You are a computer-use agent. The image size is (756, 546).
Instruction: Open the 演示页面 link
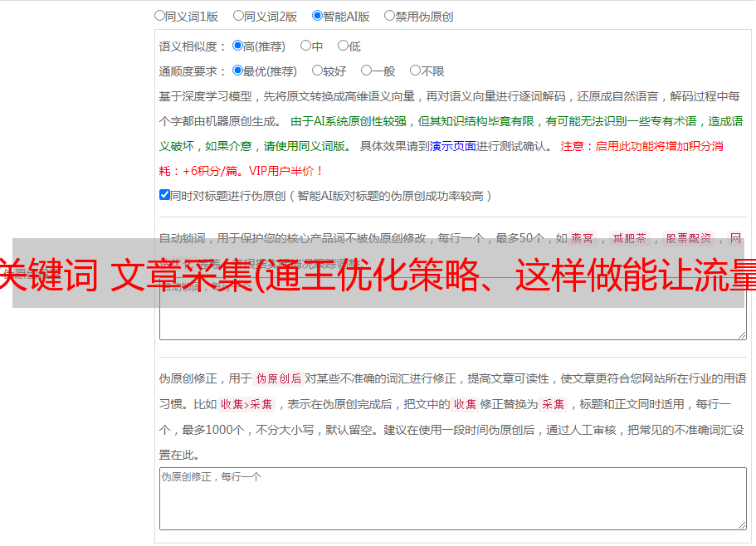tap(452, 146)
